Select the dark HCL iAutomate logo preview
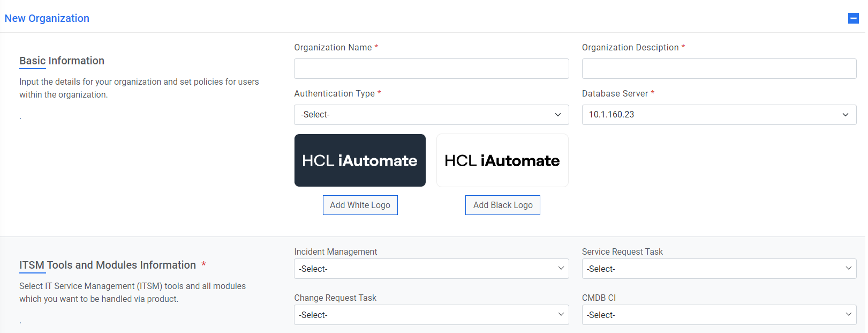 pyautogui.click(x=360, y=160)
